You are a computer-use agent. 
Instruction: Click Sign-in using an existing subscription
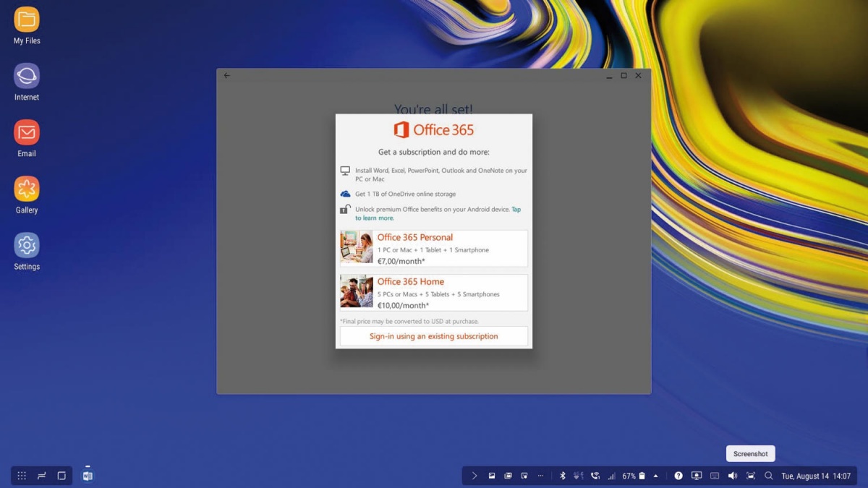[x=434, y=336]
